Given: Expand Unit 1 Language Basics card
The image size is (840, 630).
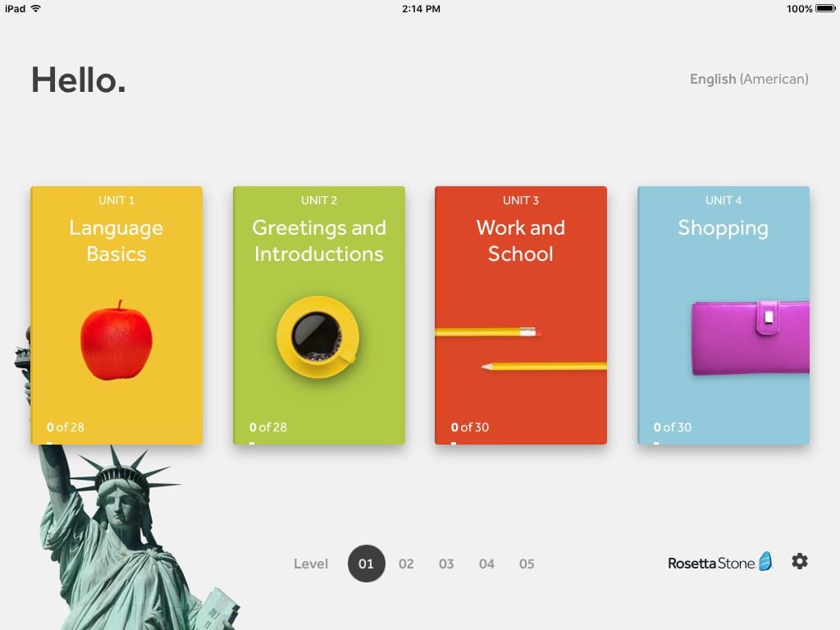Looking at the screenshot, I should point(116,241).
